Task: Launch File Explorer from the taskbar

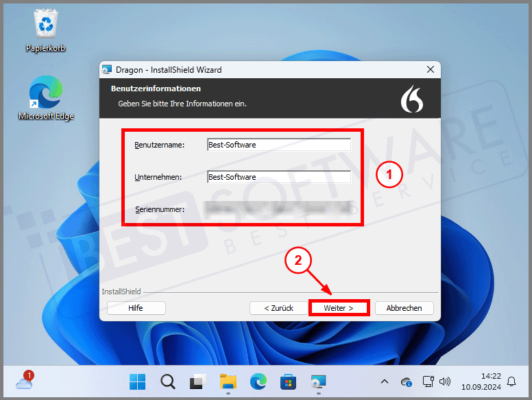Action: pyautogui.click(x=228, y=381)
